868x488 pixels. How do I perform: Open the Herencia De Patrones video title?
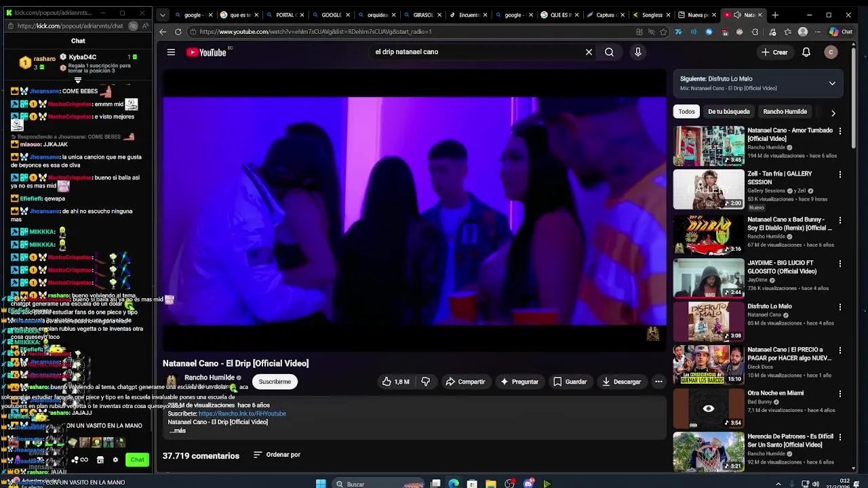(x=790, y=441)
